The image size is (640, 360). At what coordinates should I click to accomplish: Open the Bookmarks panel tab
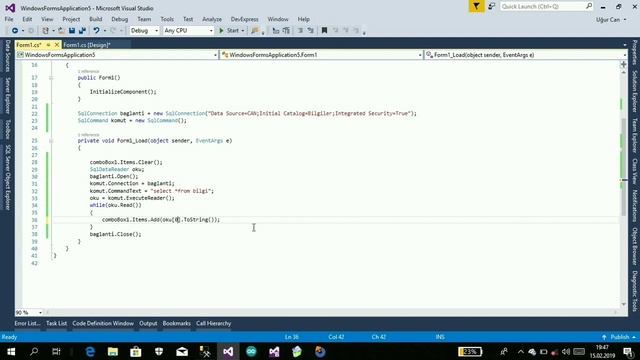(176, 323)
